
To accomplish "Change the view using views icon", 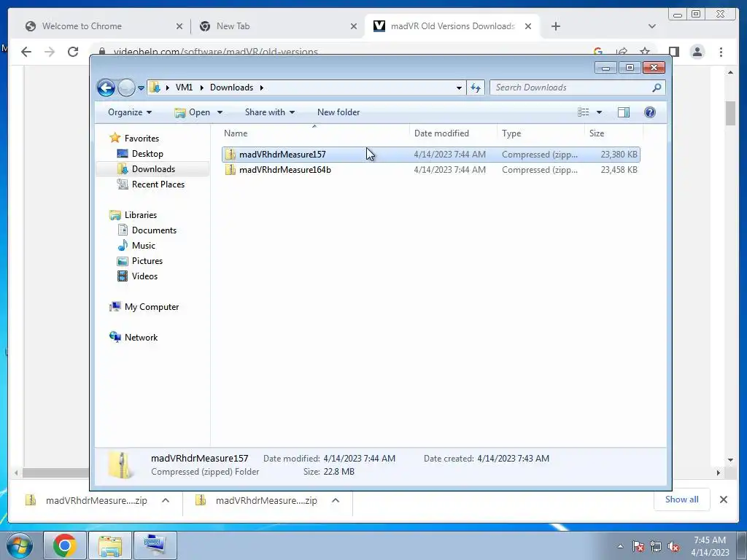I will click(583, 112).
